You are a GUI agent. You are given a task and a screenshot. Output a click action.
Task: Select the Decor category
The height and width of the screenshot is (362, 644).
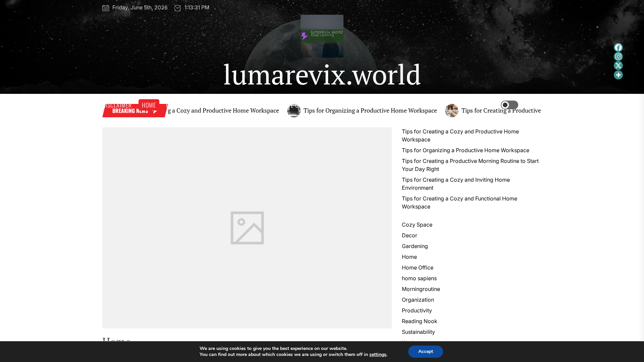(x=410, y=235)
